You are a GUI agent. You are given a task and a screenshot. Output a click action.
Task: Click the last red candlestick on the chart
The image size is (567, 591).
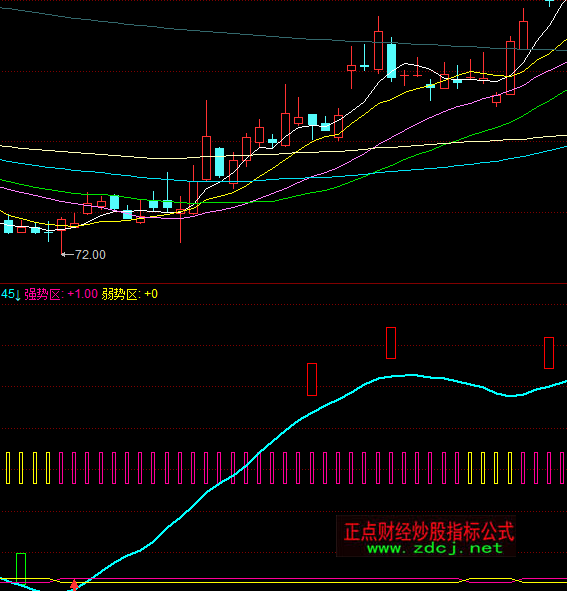(x=523, y=29)
